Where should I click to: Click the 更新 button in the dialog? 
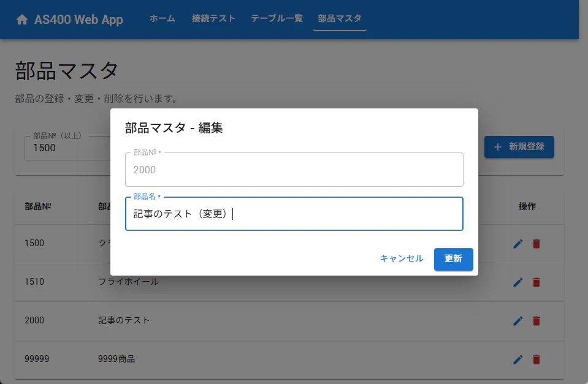tap(453, 259)
